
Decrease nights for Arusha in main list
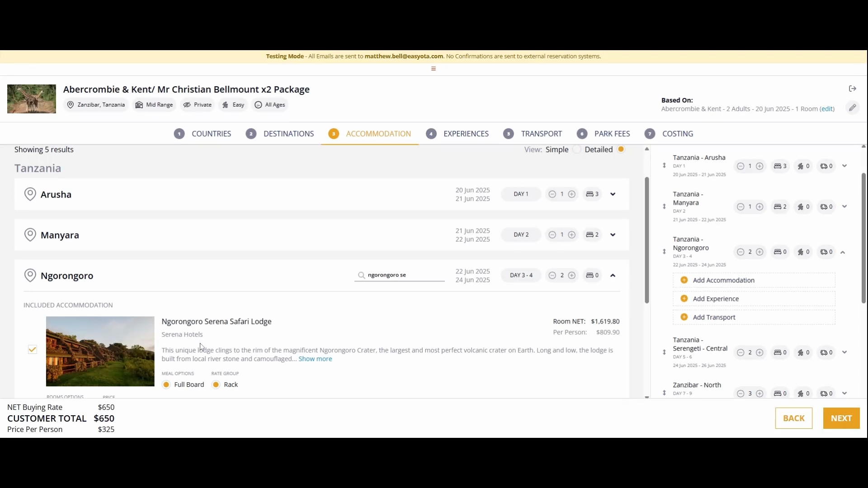pos(552,194)
